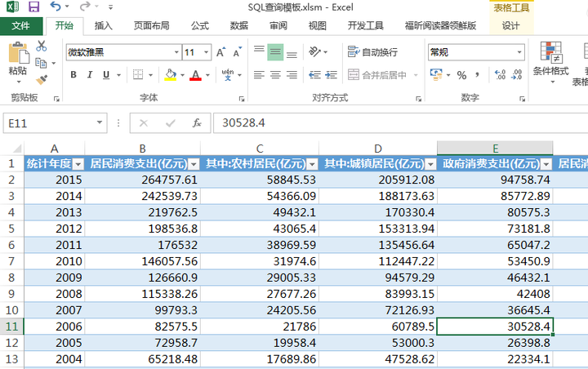The height and width of the screenshot is (369, 588).
Task: Open the alignment settings dialog launcher
Action: point(418,99)
